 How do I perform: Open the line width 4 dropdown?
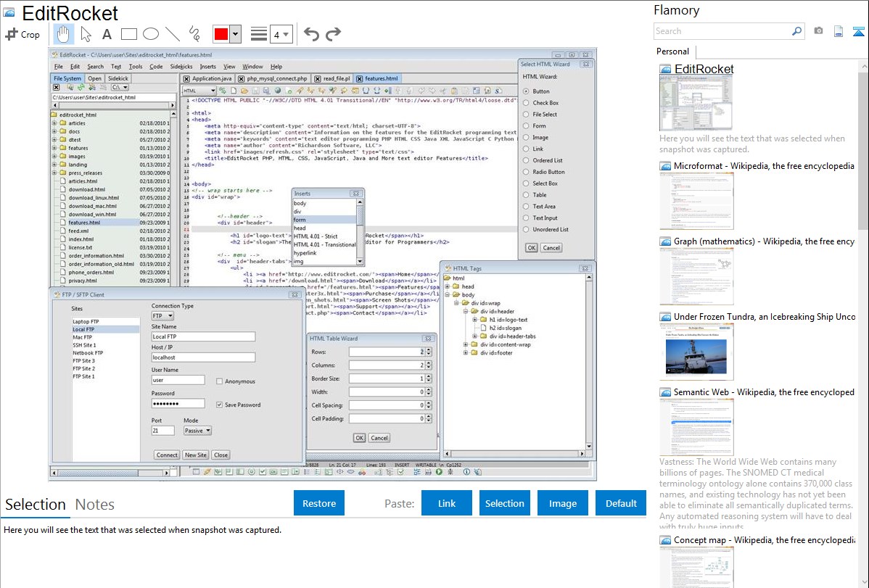[281, 34]
